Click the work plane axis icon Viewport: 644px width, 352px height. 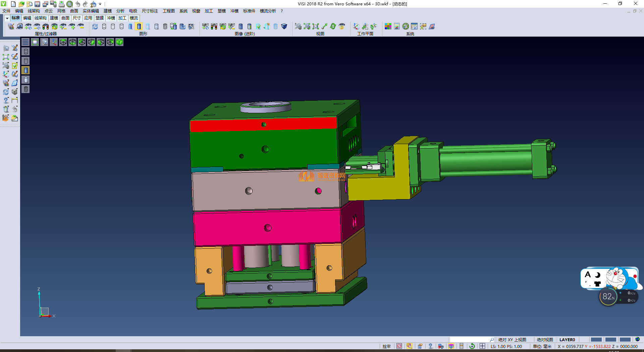point(356,27)
